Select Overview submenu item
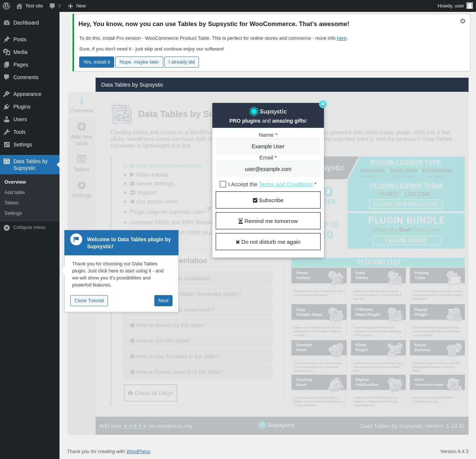 click(x=30, y=182)
